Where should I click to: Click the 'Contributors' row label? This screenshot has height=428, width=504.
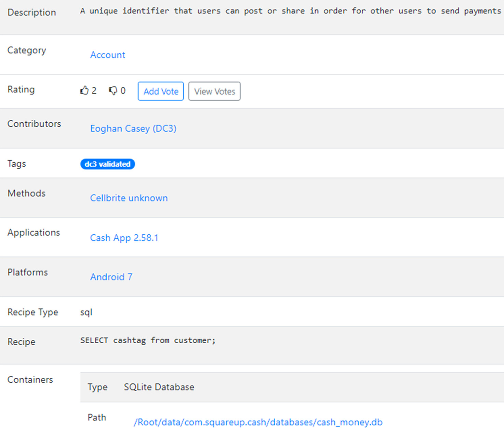(x=34, y=124)
